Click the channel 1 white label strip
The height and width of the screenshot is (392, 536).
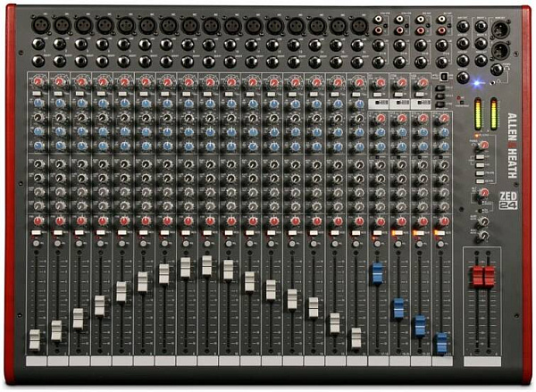[x=37, y=362]
